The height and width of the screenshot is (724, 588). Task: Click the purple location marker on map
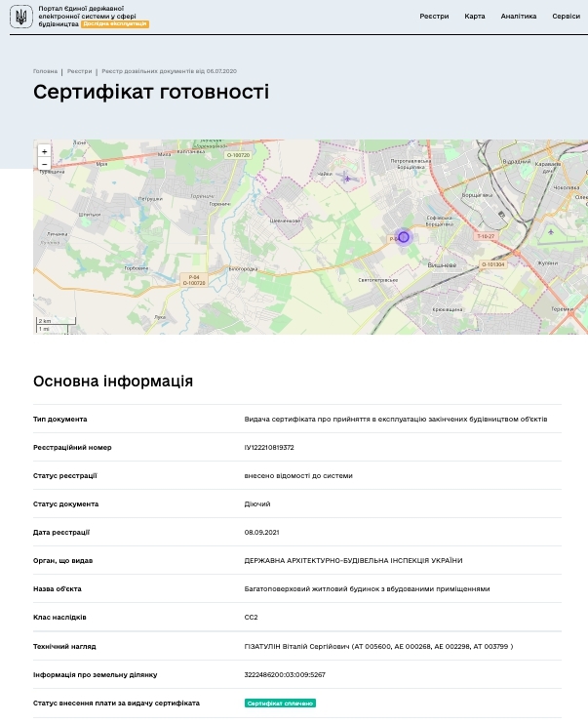[x=404, y=237]
